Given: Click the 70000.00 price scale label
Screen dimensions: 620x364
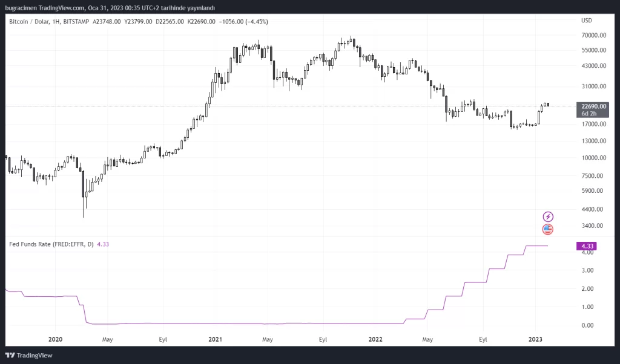Looking at the screenshot, I should tap(593, 35).
